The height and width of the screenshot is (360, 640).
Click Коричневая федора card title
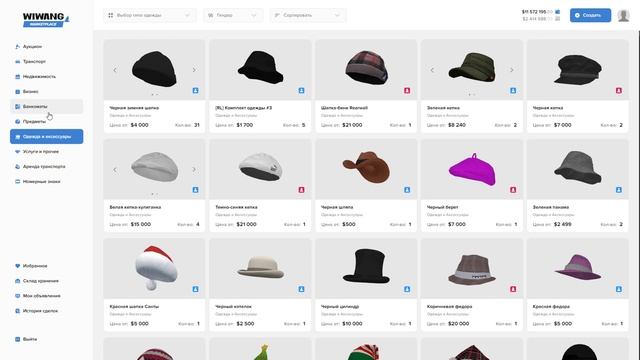[449, 307]
